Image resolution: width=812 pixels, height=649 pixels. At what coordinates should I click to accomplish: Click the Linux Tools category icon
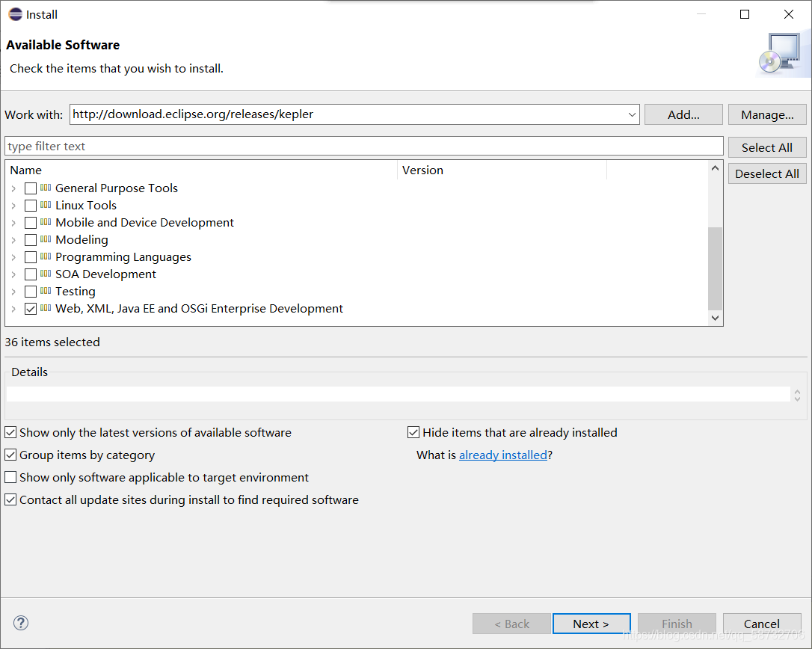[46, 205]
